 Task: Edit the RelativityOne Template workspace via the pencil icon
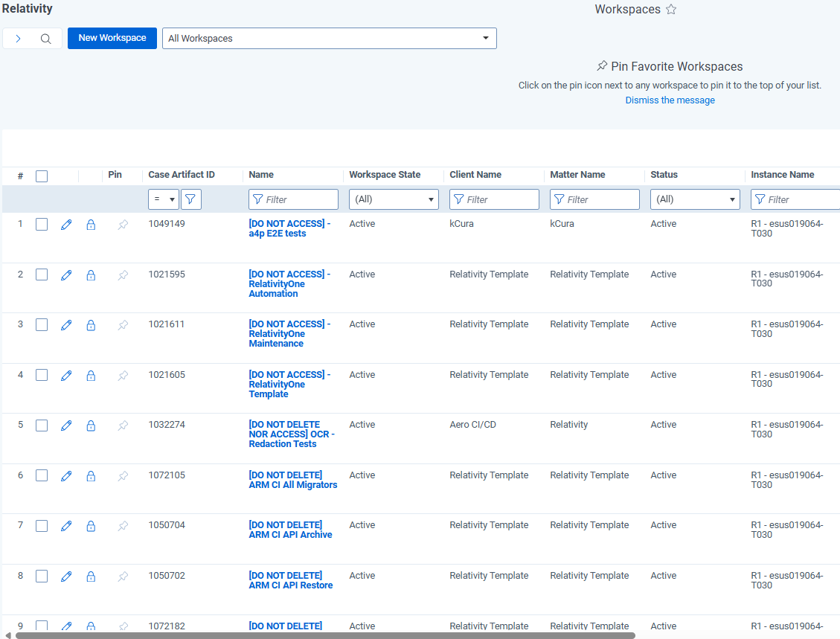[66, 375]
